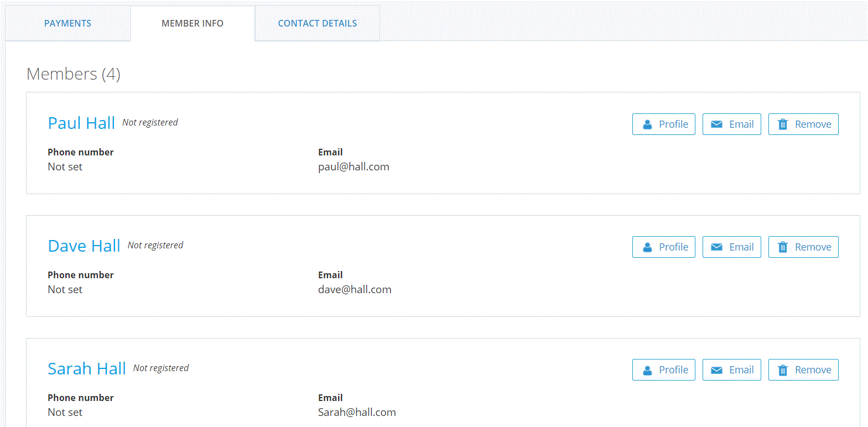Viewport: 868px width, 427px height.
Task: Click the person icon in Sarah Hall's Profile button
Action: (647, 370)
